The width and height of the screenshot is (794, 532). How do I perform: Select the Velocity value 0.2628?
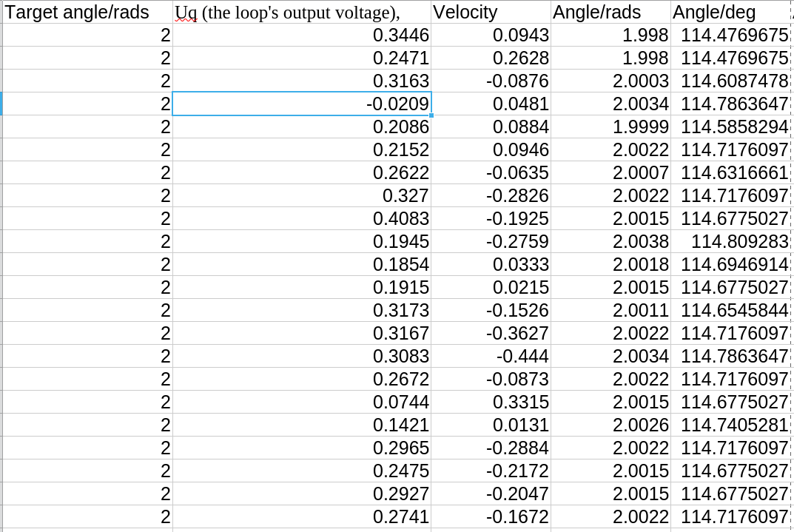491,58
